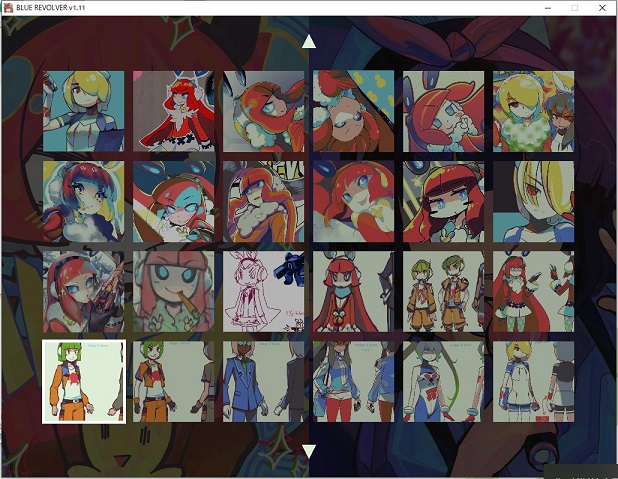
Task: Select the blue suit character design thumbnail
Action: click(264, 382)
